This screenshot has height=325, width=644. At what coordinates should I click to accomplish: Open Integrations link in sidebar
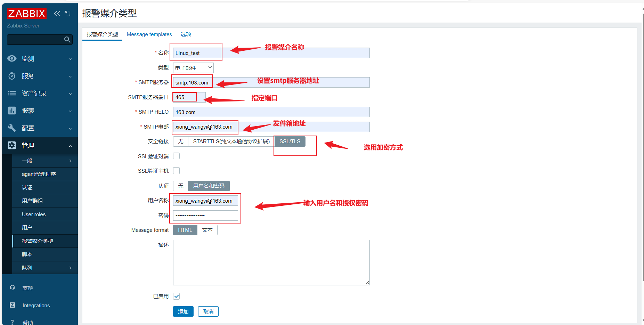pyautogui.click(x=36, y=306)
